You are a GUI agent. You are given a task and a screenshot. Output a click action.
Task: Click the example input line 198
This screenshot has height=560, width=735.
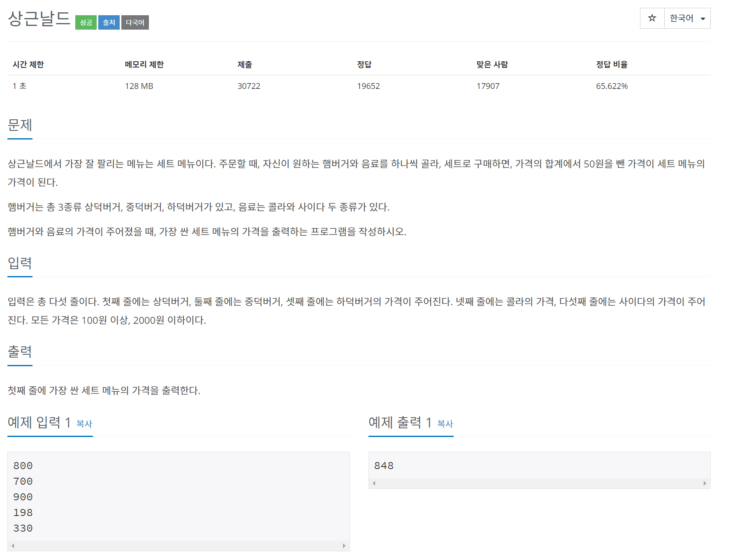tap(23, 513)
